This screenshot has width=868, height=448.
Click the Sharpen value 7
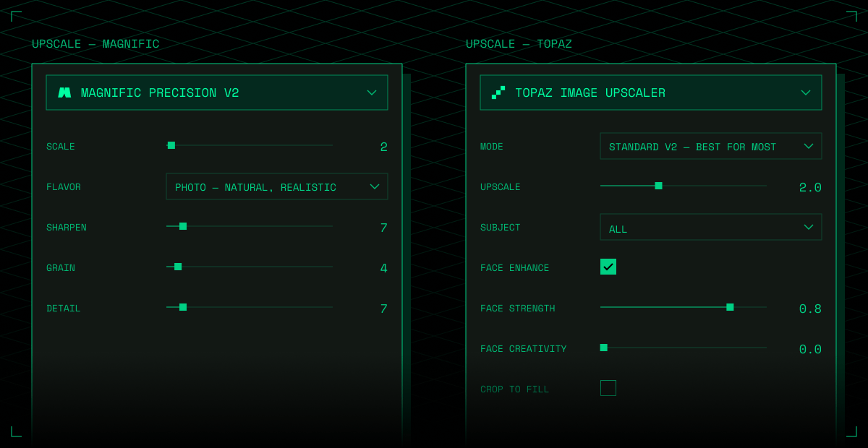[x=384, y=228]
